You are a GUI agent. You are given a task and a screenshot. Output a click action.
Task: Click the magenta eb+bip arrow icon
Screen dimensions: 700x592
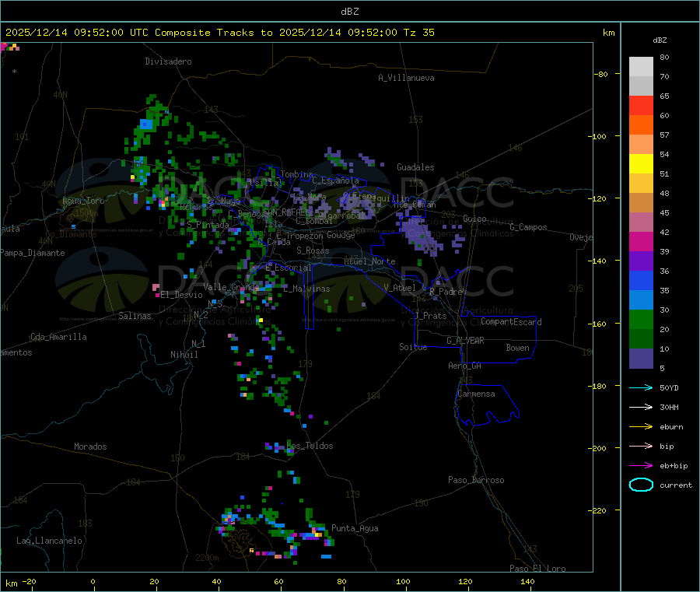(641, 465)
